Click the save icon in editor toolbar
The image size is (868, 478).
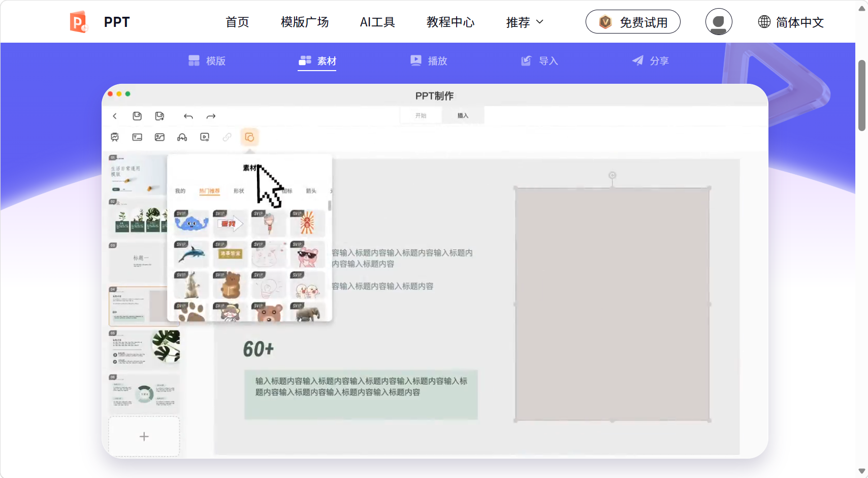(x=137, y=116)
